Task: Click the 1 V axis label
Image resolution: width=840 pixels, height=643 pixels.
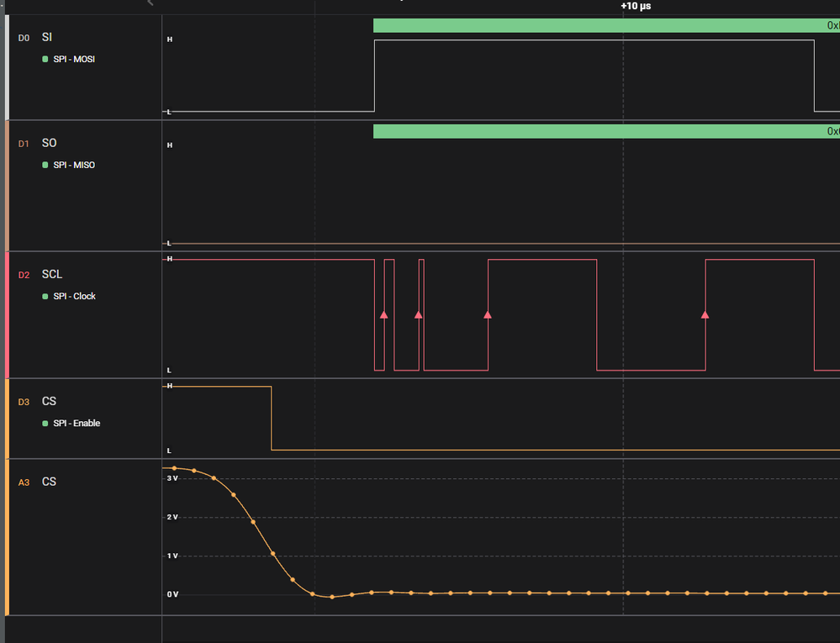Action: point(172,556)
